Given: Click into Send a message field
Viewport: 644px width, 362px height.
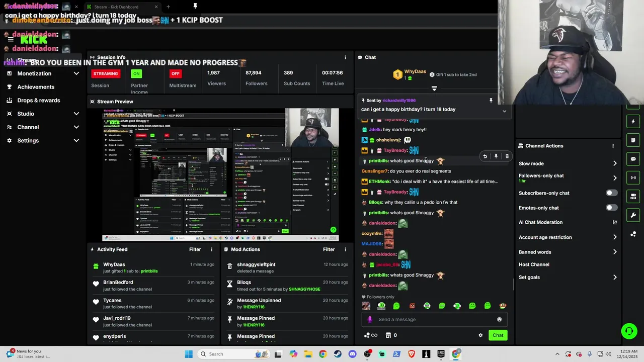Looking at the screenshot, I should pos(434,319).
